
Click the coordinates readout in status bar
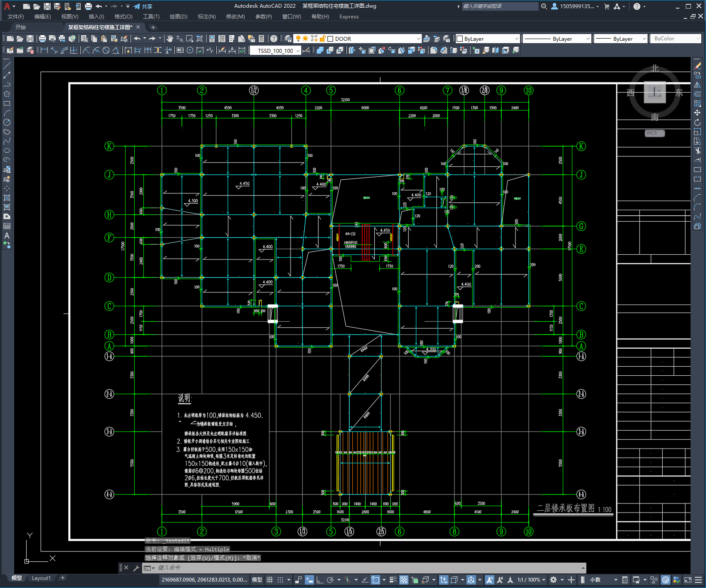pos(204,580)
